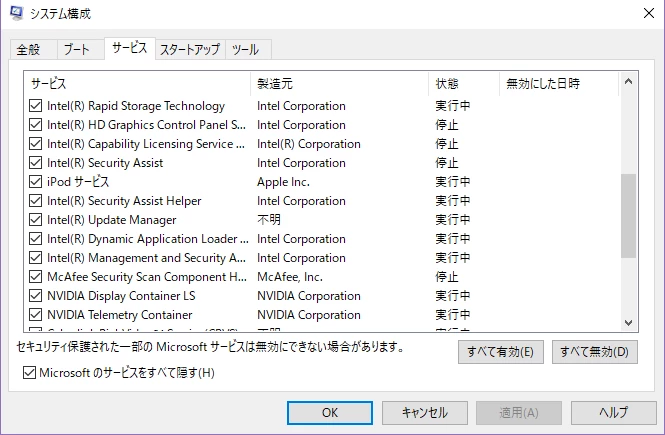Toggle Microsoft のサービスをすべて隠す checkbox
Screen dimensions: 665x435
[x=29, y=373]
